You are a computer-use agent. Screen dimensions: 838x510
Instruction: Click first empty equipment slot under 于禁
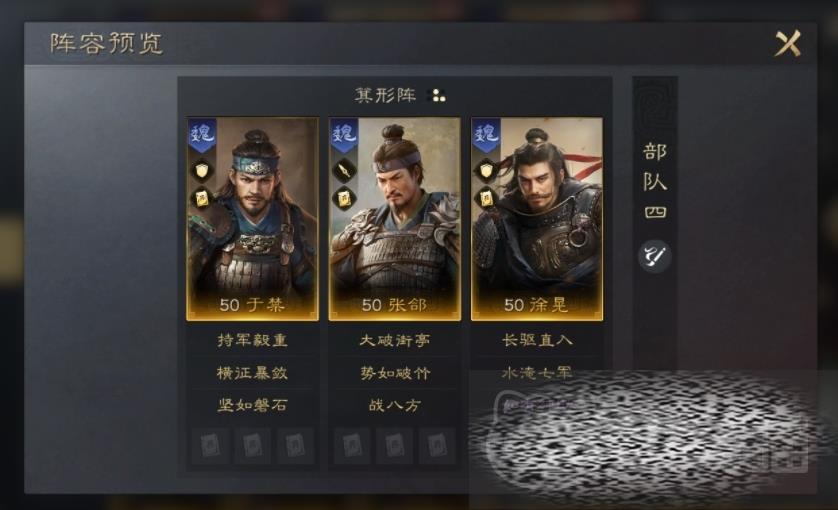click(210, 445)
